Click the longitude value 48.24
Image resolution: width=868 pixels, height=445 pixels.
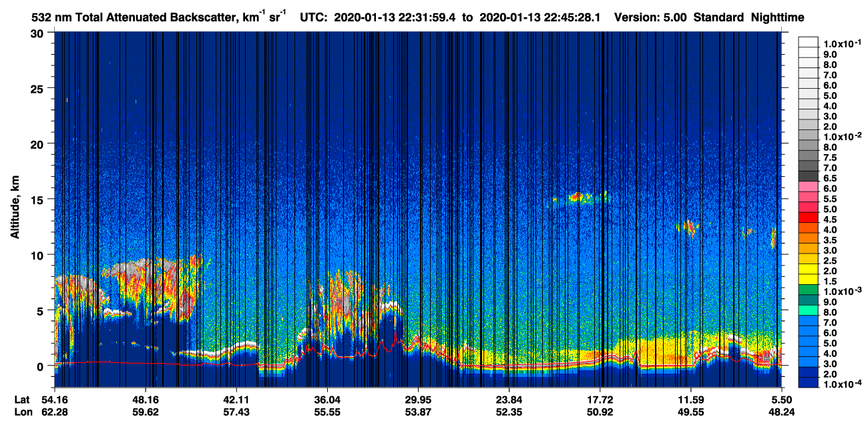[781, 412]
